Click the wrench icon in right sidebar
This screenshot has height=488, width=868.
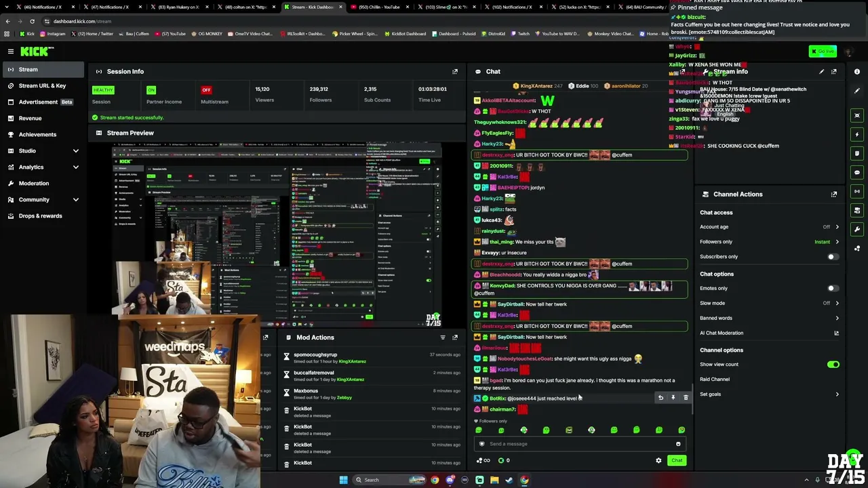[x=857, y=229]
